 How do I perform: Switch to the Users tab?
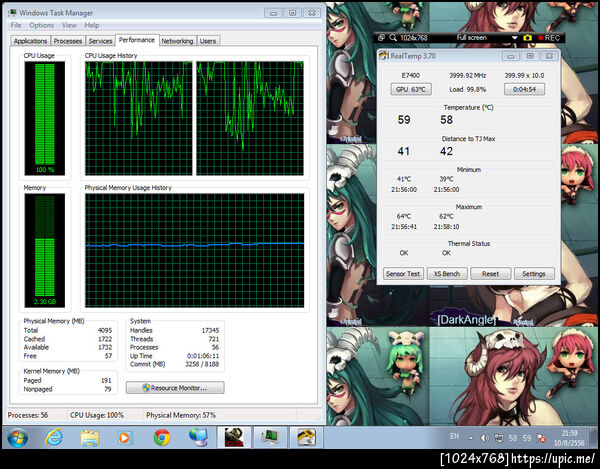208,41
